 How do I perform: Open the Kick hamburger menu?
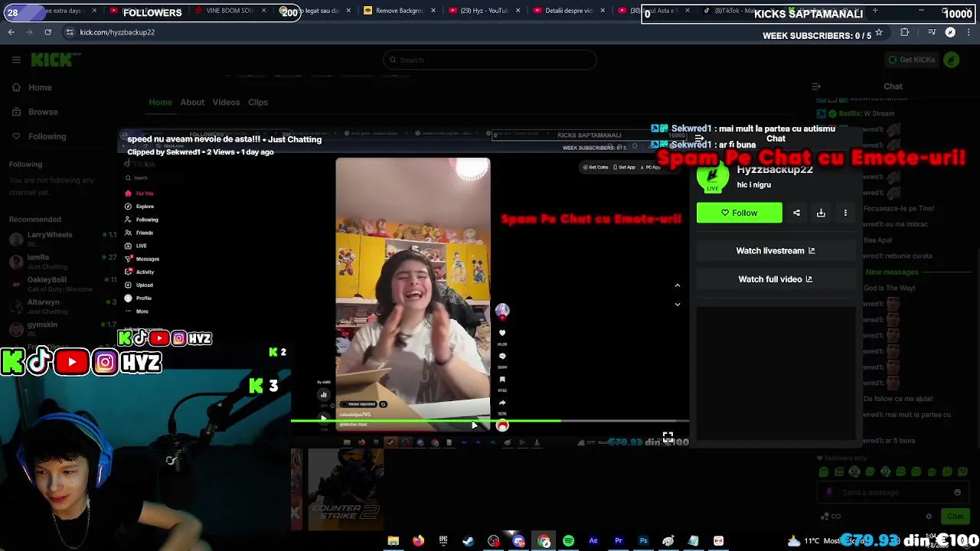point(16,60)
